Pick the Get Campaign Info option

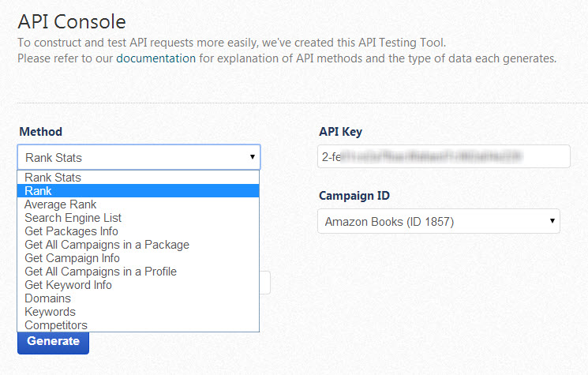coord(72,258)
